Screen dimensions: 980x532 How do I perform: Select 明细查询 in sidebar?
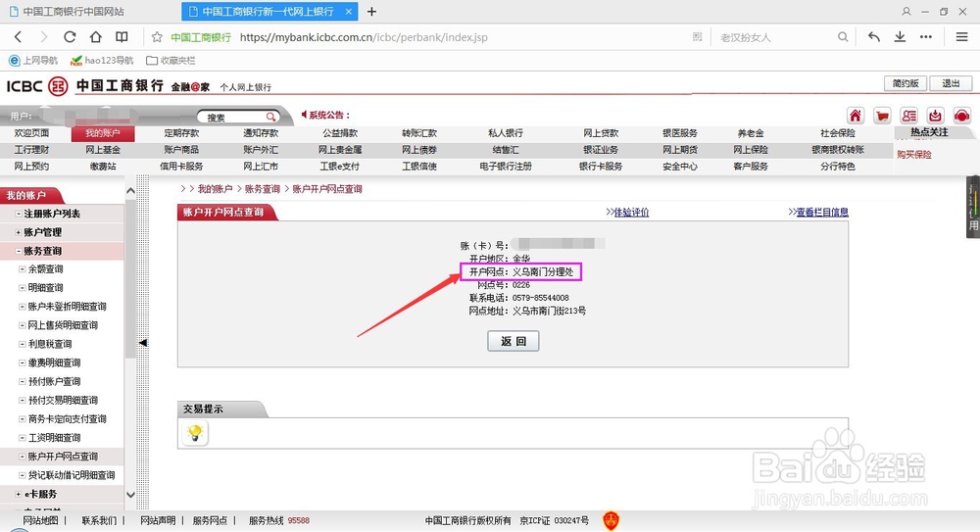(x=46, y=288)
